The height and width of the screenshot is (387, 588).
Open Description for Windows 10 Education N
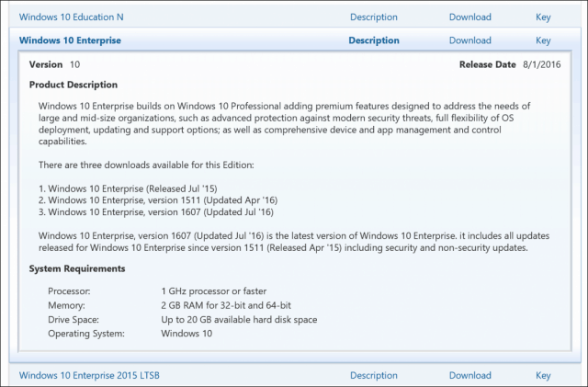click(374, 17)
